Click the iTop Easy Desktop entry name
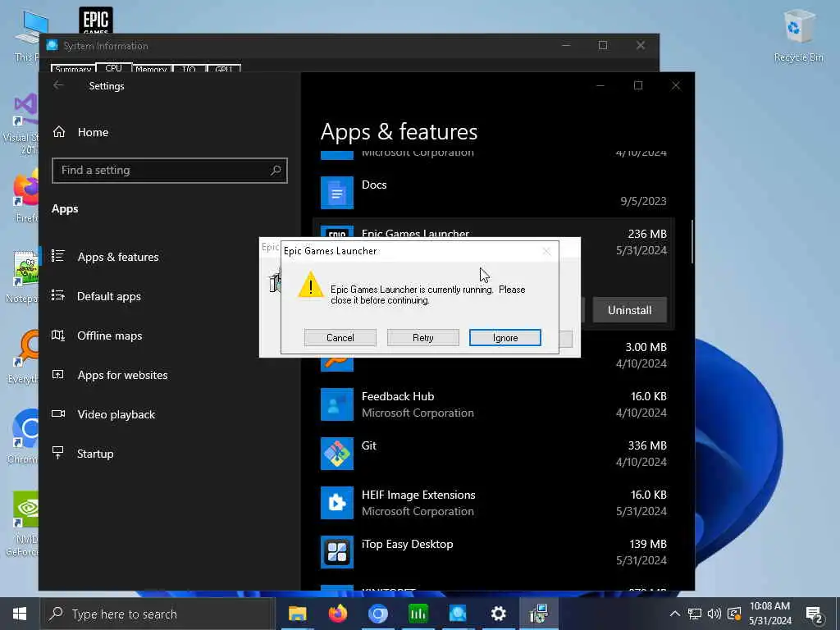 pos(407,545)
